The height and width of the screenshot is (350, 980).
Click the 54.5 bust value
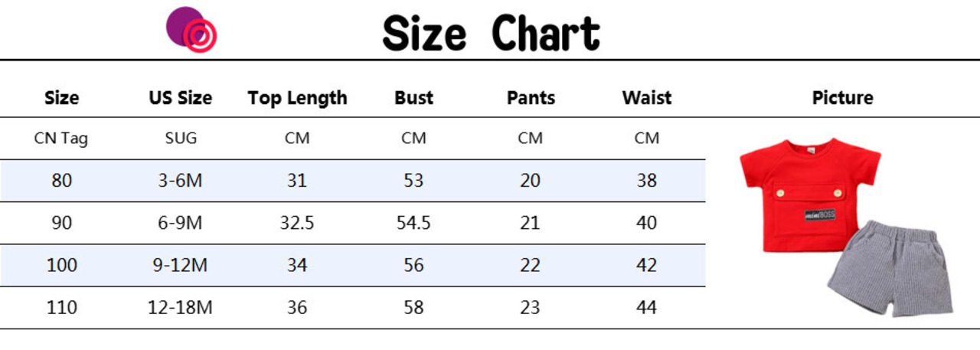[x=414, y=223]
